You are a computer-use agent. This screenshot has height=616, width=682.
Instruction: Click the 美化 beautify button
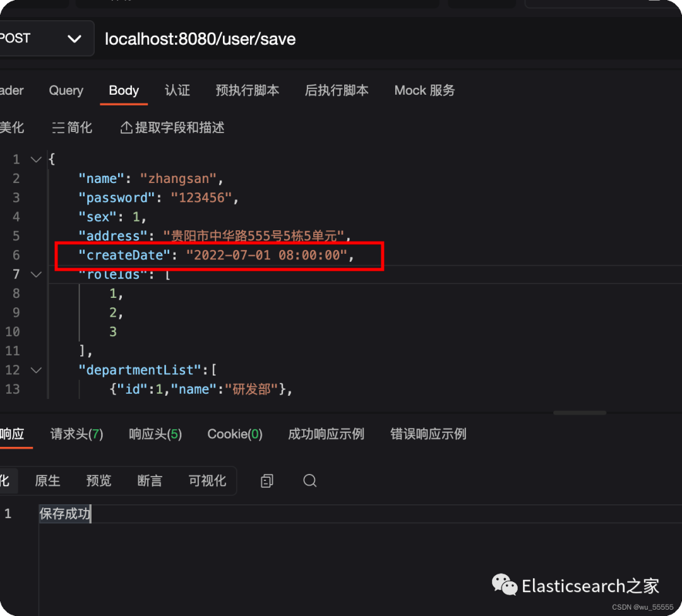13,127
